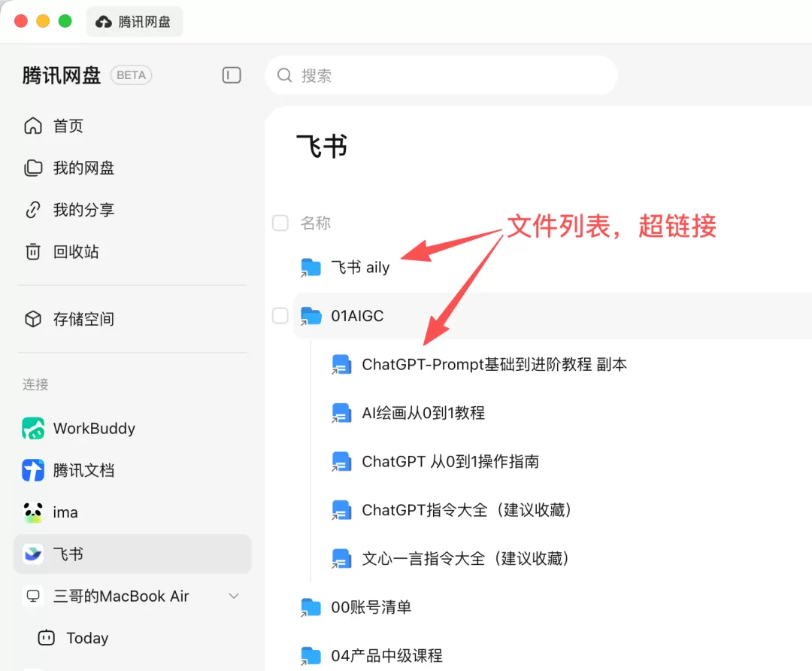Click the 我的网盘 folder icon
This screenshot has height=671, width=812.
[33, 168]
